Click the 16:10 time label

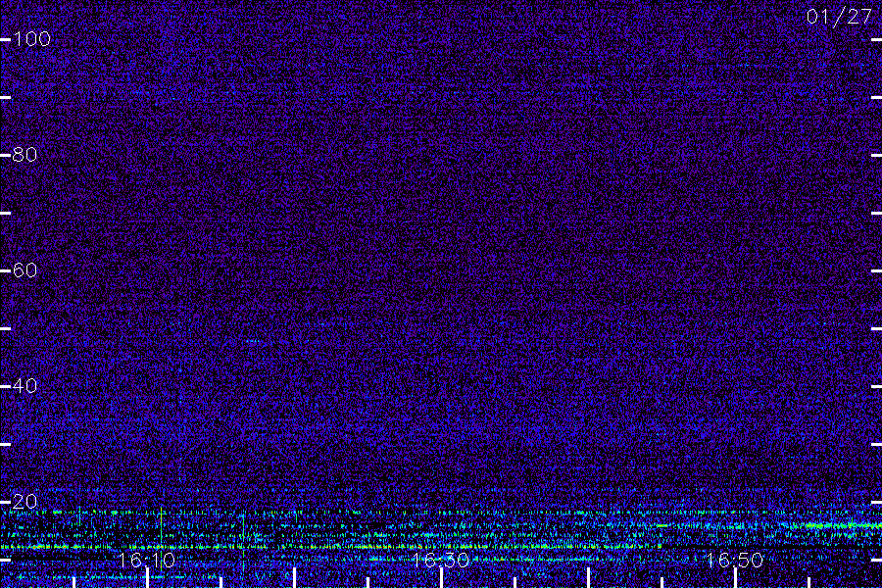147,561
